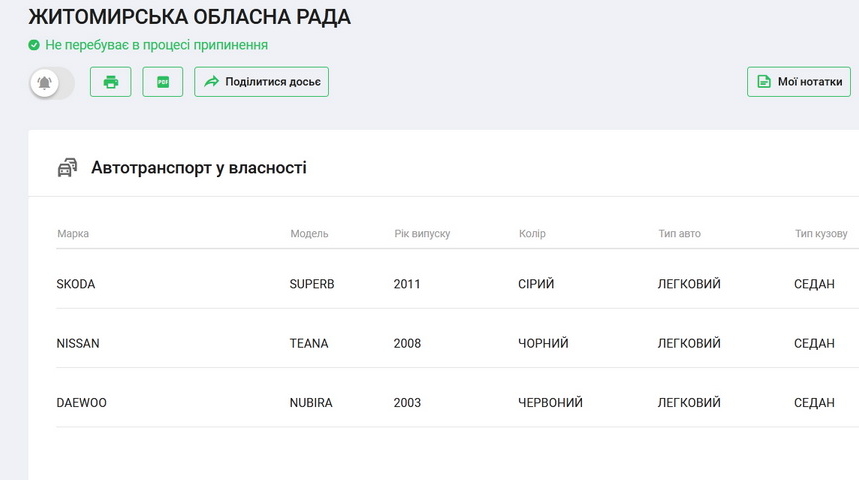Select the DAEWOO row brand cell
Viewport: 859px width, 480px height.
(82, 403)
